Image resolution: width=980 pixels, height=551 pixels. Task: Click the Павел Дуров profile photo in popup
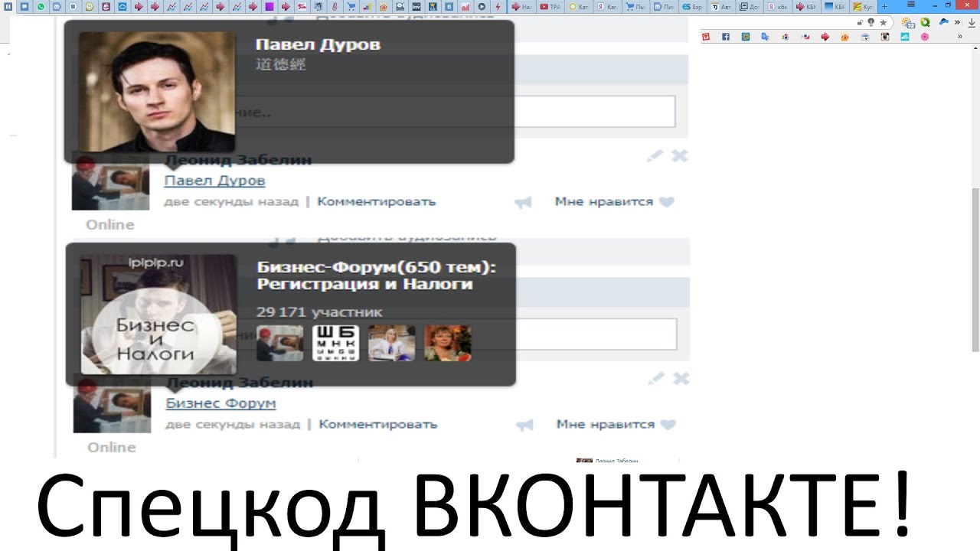157,92
